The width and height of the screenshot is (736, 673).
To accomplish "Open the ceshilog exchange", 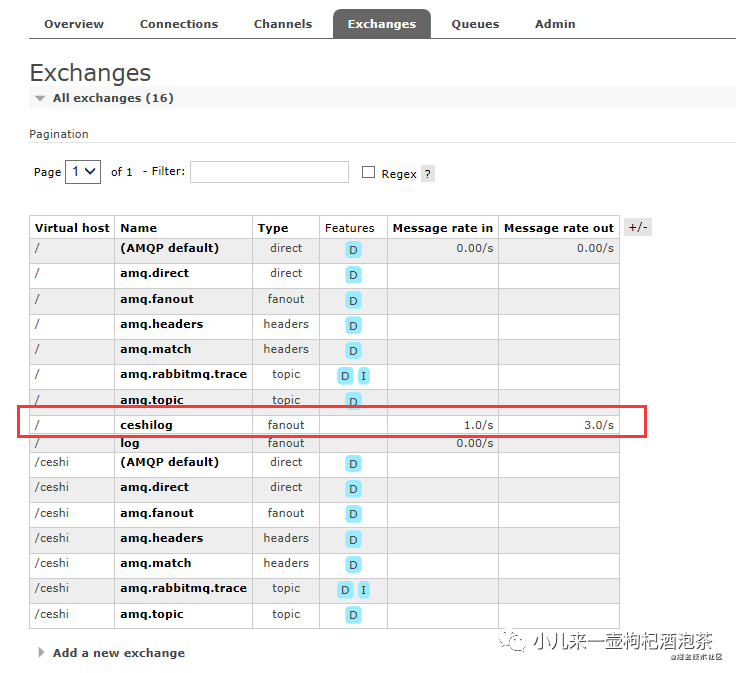I will pos(146,425).
